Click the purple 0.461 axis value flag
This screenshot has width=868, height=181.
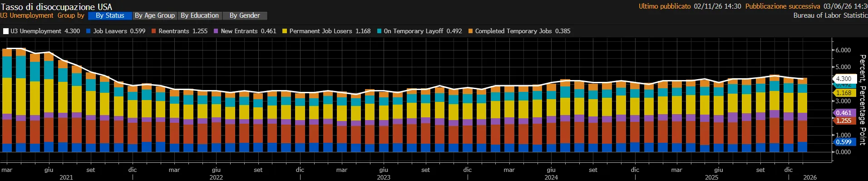click(x=844, y=113)
